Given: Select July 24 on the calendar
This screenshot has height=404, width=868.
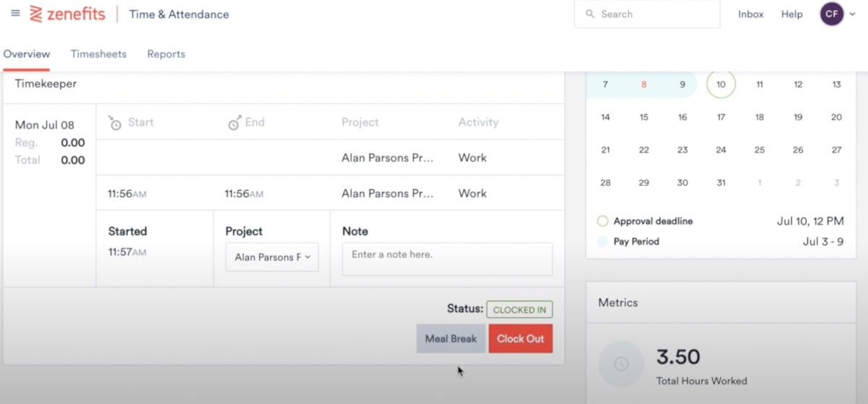Looking at the screenshot, I should point(721,150).
